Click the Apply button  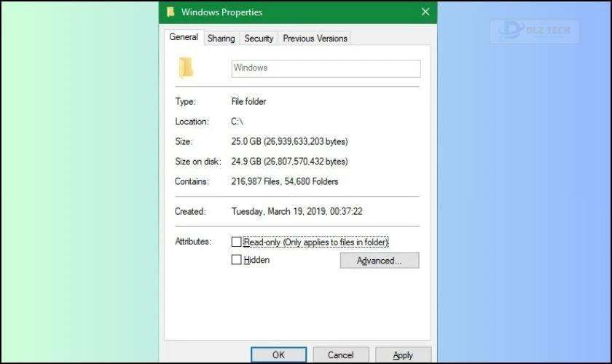[403, 355]
